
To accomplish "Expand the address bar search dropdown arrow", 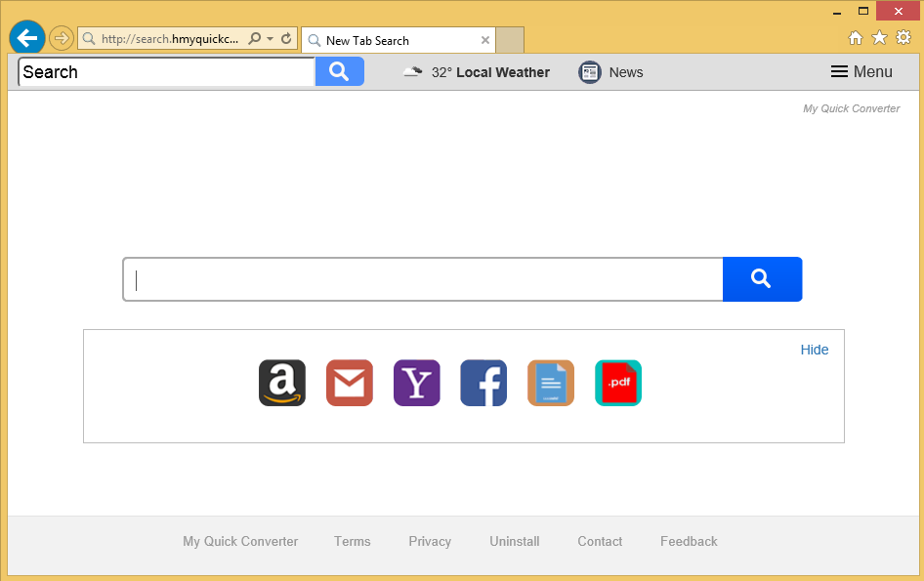I will pyautogui.click(x=270, y=39).
